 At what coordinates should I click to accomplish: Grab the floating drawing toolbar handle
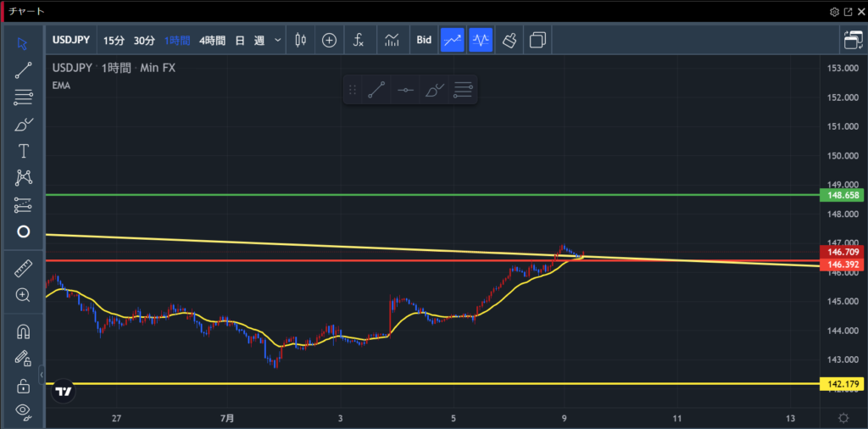(352, 90)
